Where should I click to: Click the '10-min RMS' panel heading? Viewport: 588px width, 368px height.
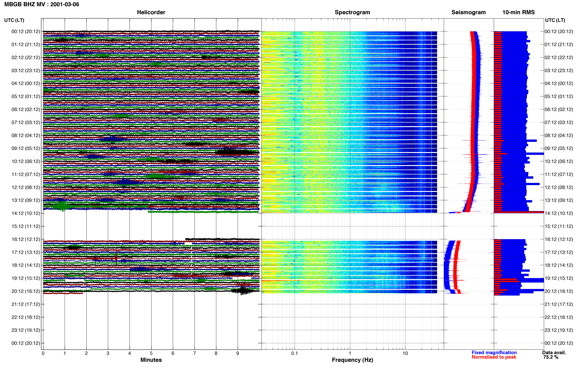point(518,12)
